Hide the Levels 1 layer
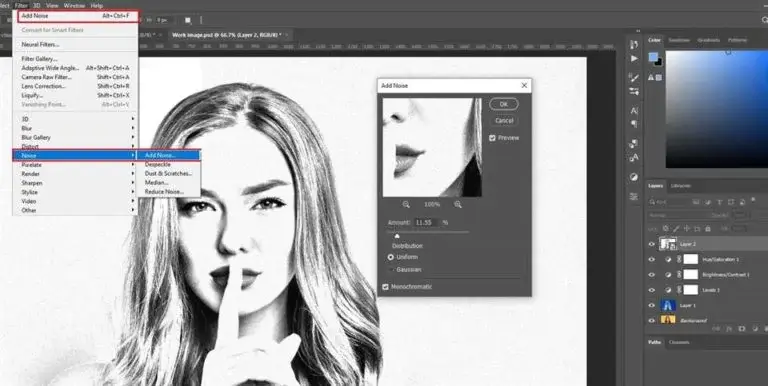 (x=651, y=290)
